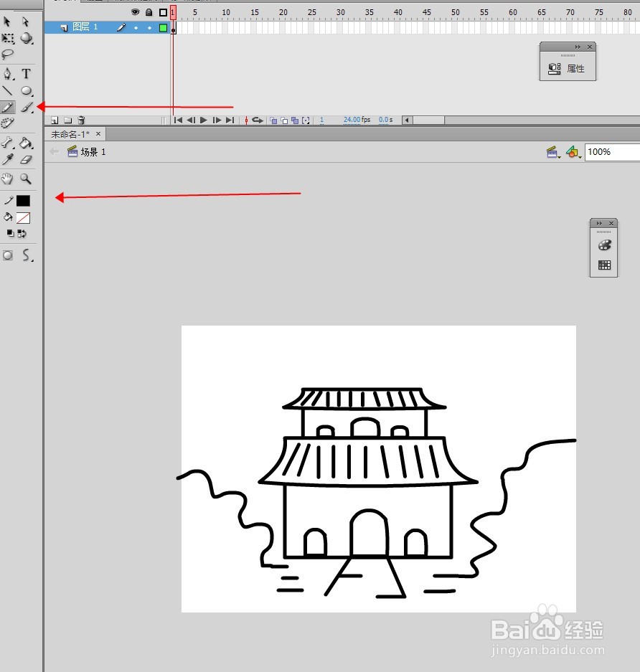The width and height of the screenshot is (640, 672).
Task: Go to 场景 1 breadcrumb
Action: pos(93,151)
